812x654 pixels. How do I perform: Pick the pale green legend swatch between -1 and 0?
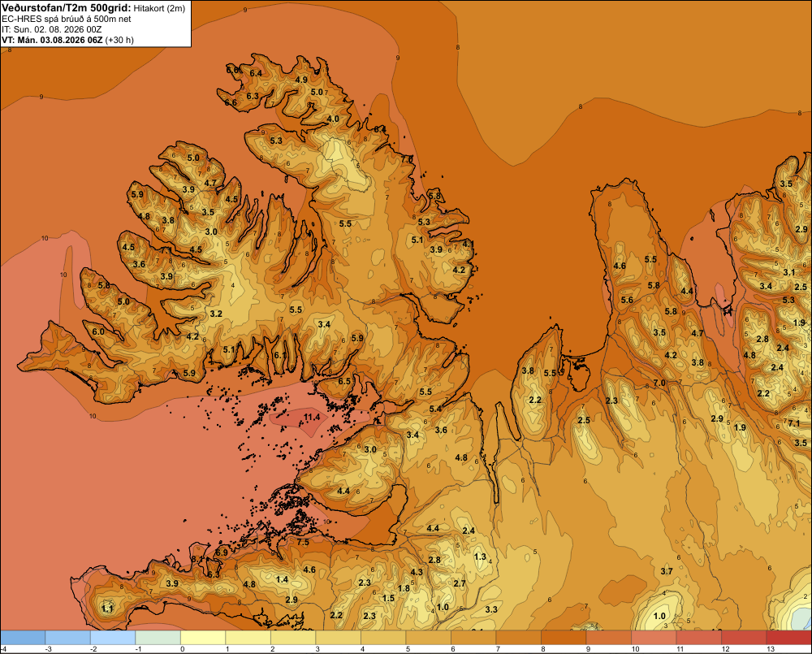158,638
